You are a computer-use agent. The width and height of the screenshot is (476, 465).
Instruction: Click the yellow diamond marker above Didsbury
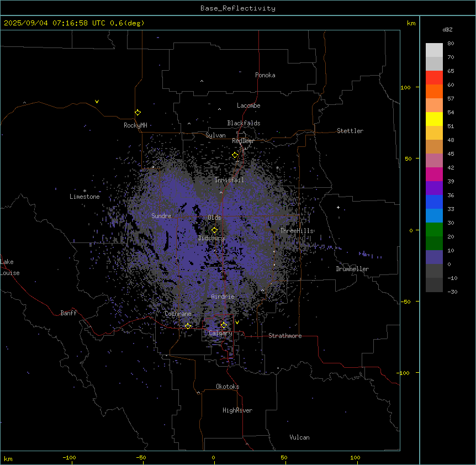(215, 230)
